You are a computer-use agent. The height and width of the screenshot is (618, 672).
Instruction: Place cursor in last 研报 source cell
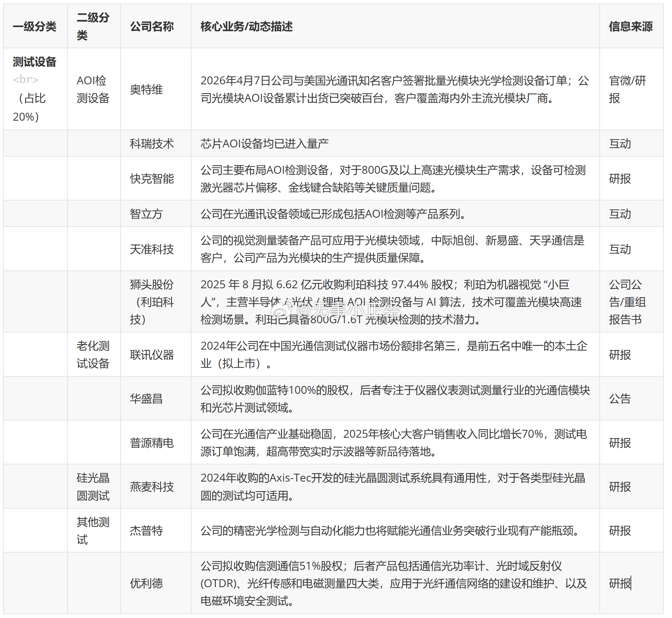click(x=620, y=583)
